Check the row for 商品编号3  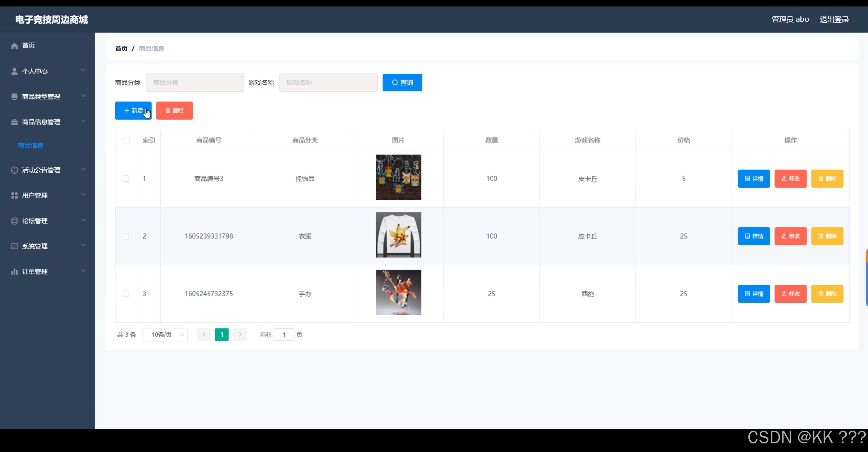click(x=126, y=179)
